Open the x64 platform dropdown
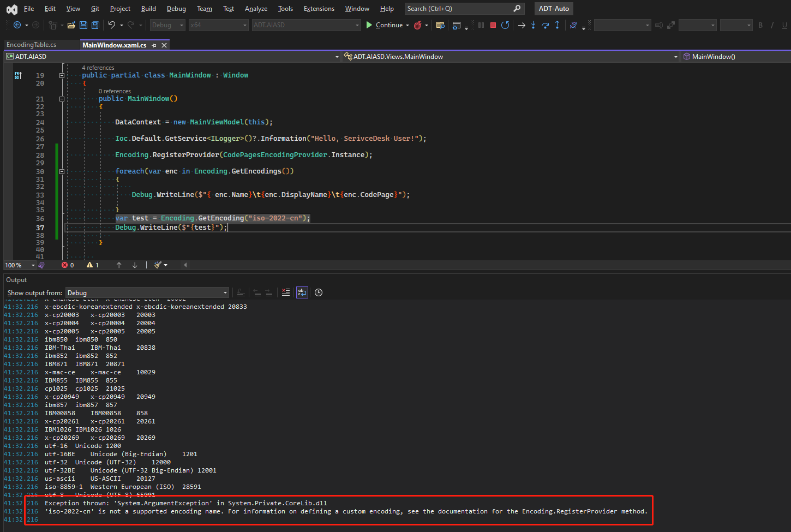Viewport: 791px width, 532px height. [x=219, y=25]
